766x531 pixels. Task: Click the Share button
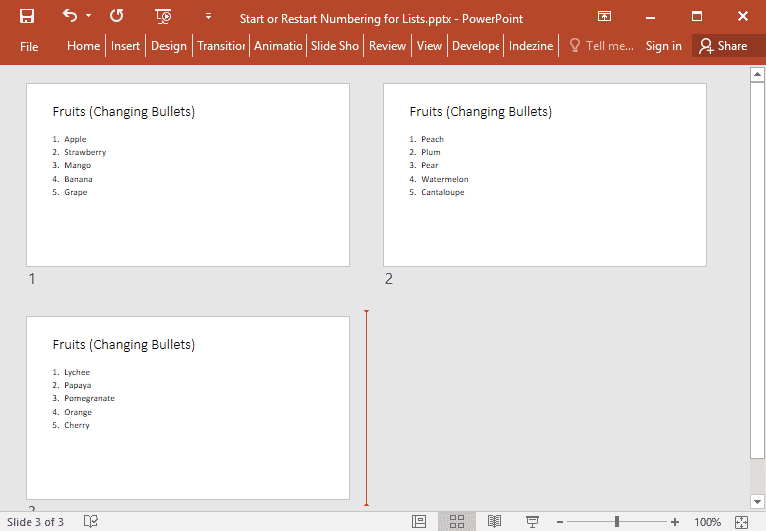point(724,46)
